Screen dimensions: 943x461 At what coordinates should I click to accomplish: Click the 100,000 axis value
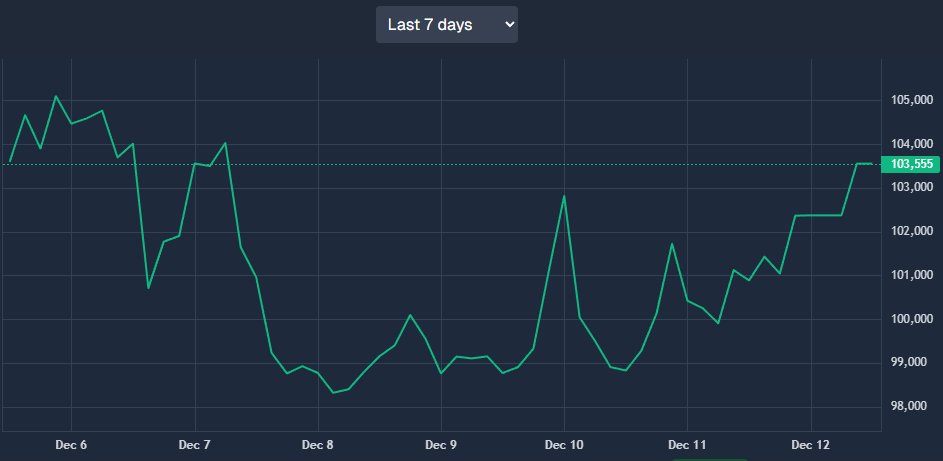click(911, 319)
